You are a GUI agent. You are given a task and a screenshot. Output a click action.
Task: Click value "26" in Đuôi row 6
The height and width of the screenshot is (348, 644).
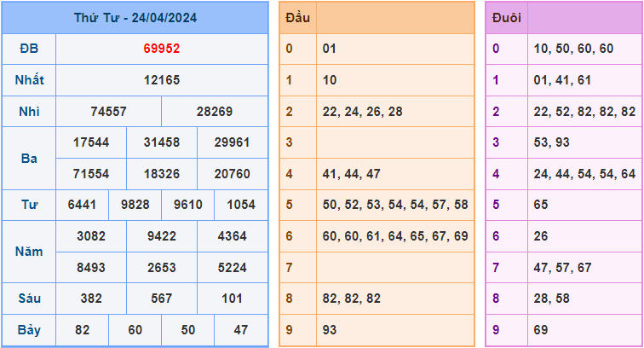pyautogui.click(x=540, y=236)
